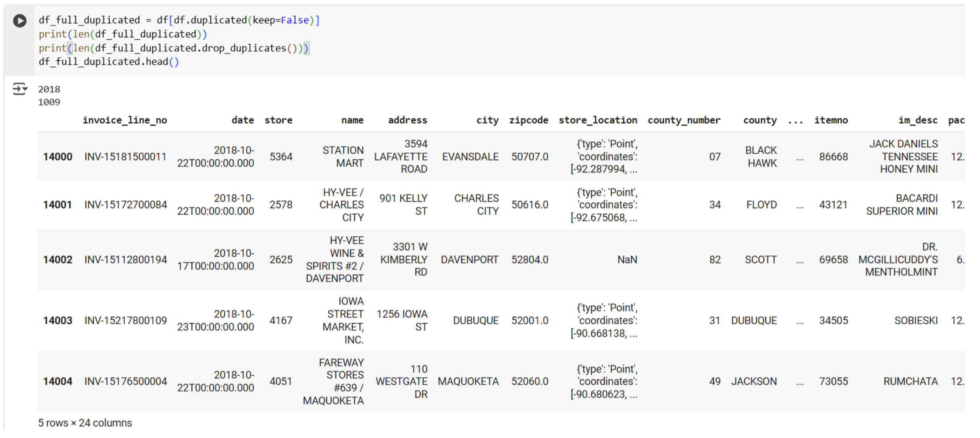Click the county_number column header
This screenshot has height=438, width=980.
684,120
